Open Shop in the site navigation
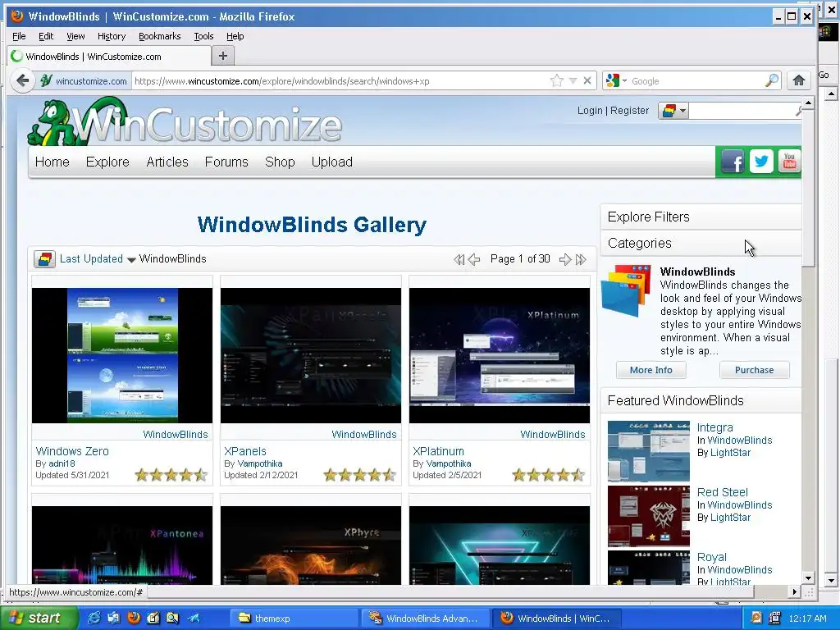Viewport: 840px width, 630px height. pyautogui.click(x=280, y=162)
